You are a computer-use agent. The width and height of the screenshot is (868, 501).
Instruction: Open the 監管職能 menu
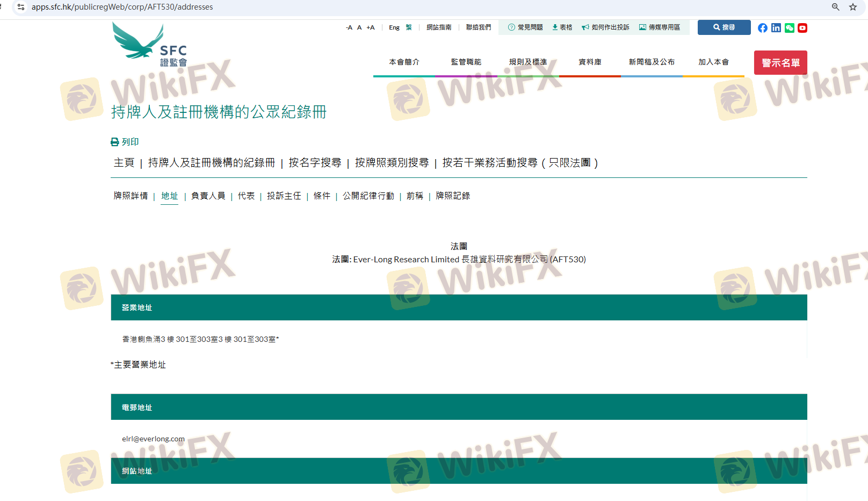pos(466,62)
